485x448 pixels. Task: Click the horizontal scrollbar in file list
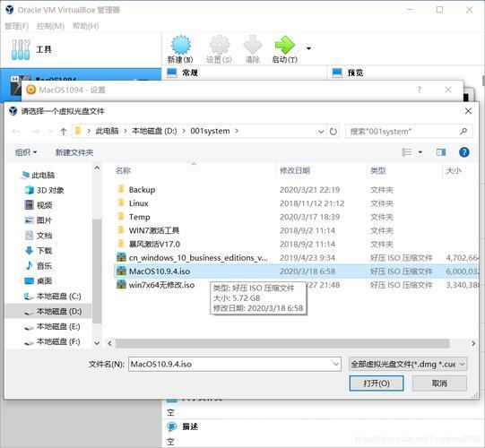point(282,343)
